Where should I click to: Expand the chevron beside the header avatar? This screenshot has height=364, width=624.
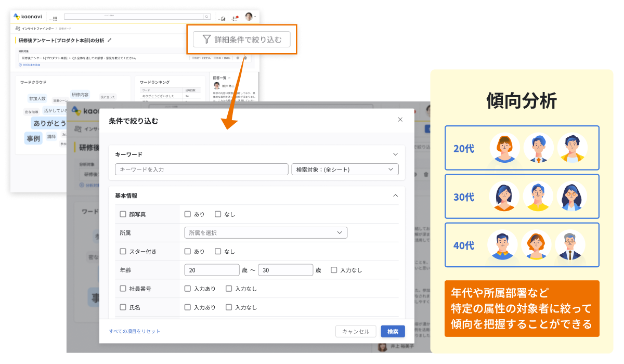[x=255, y=17]
